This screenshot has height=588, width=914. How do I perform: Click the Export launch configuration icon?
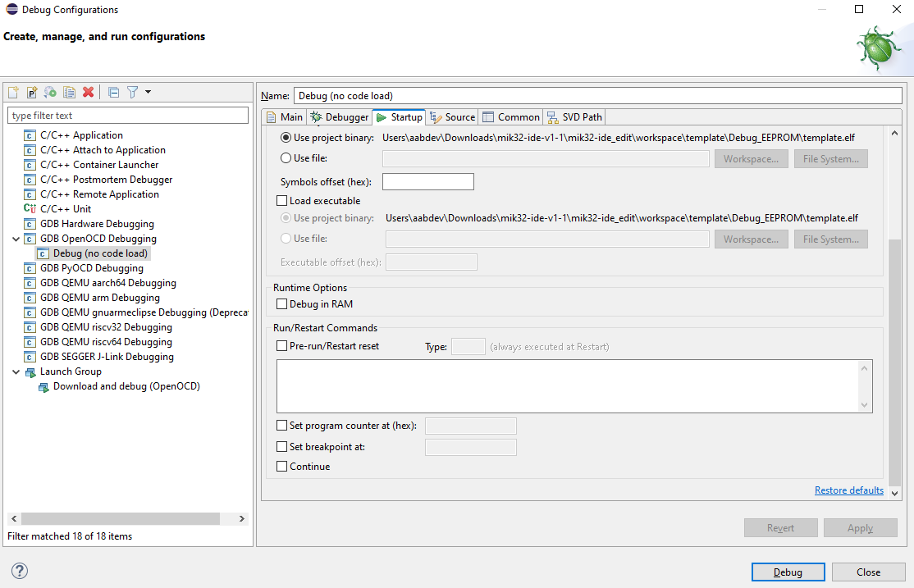click(51, 92)
